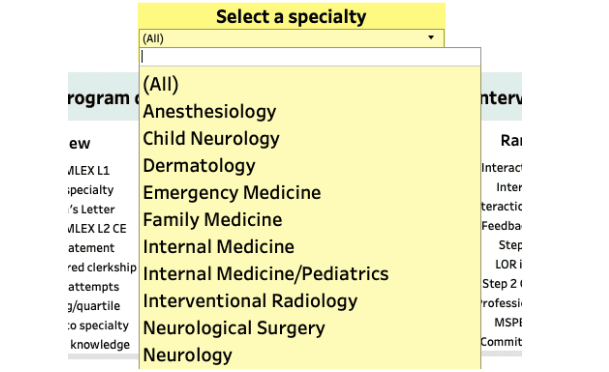
Task: Click the knowledge label on left
Action: click(x=100, y=344)
